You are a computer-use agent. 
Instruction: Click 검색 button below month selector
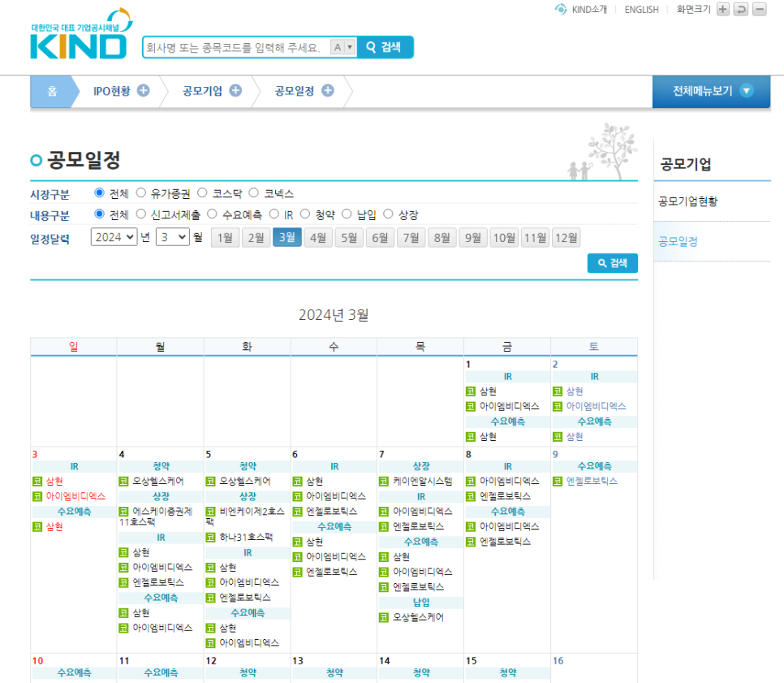613,263
